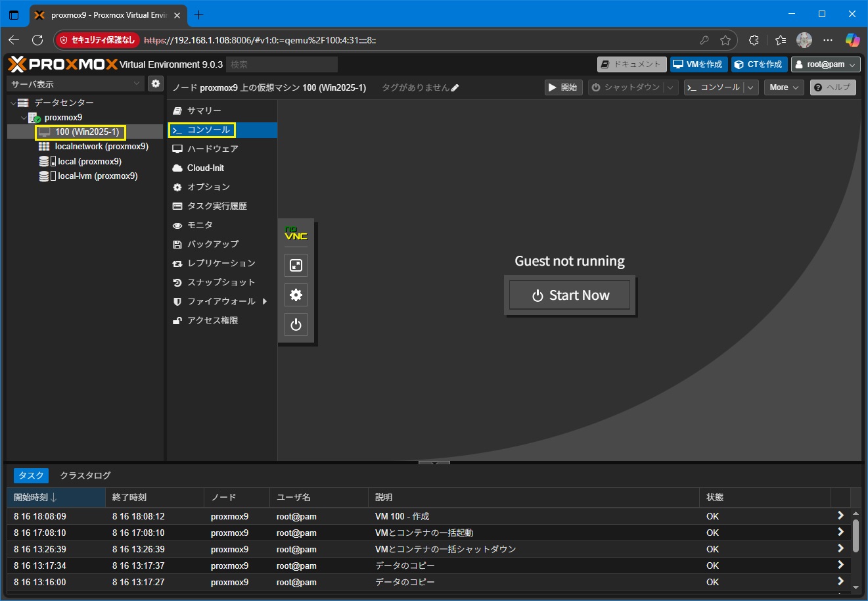This screenshot has height=601, width=868.
Task: Open the モニタ section
Action: point(222,225)
